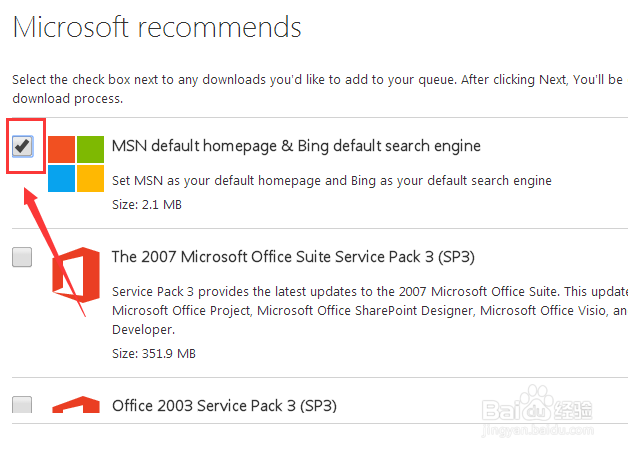The image size is (628, 452).
Task: Click the Service Pack 3 provides description paragraph
Action: pos(370,310)
